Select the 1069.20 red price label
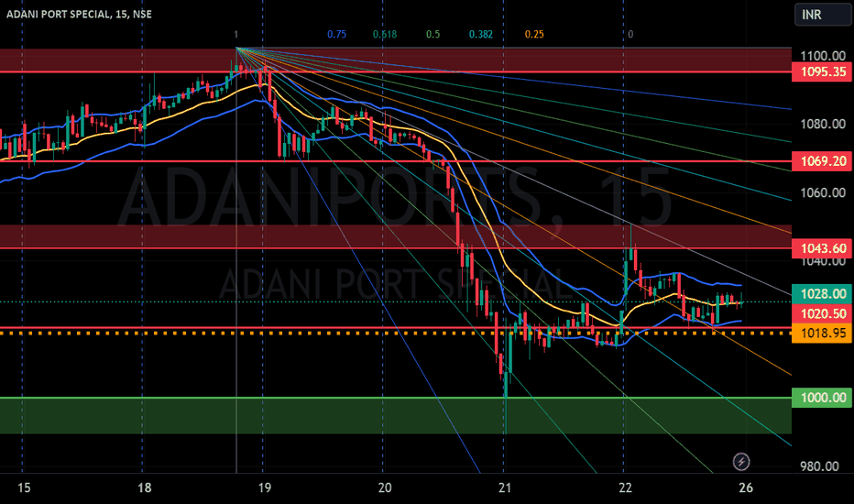The image size is (854, 504). tap(823, 160)
